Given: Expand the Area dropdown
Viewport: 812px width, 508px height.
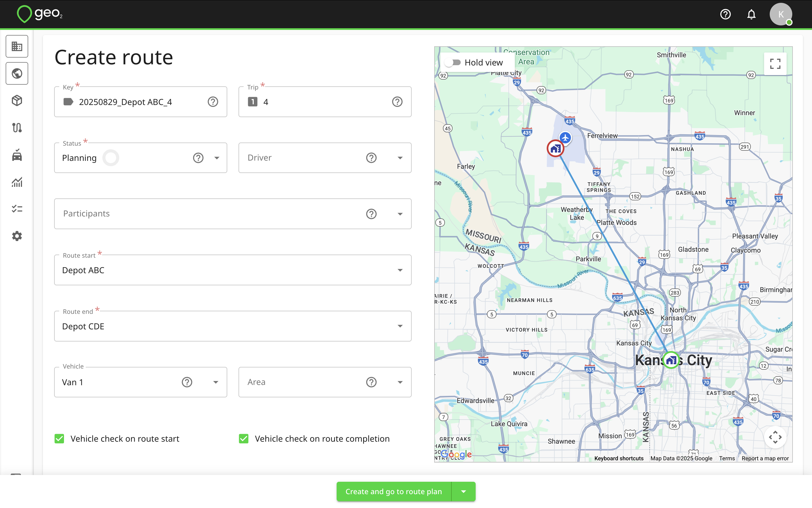Looking at the screenshot, I should 400,382.
